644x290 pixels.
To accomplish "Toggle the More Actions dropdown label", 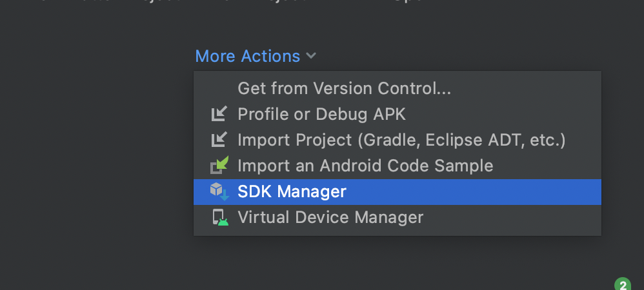I will (x=256, y=56).
